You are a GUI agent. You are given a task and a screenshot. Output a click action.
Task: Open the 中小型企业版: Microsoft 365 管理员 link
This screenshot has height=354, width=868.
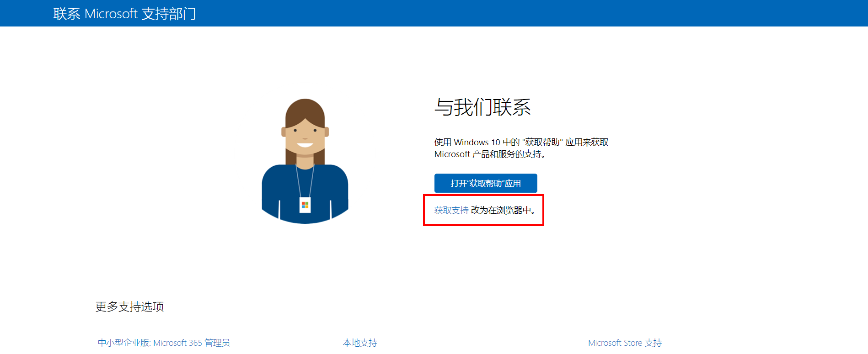tap(164, 343)
